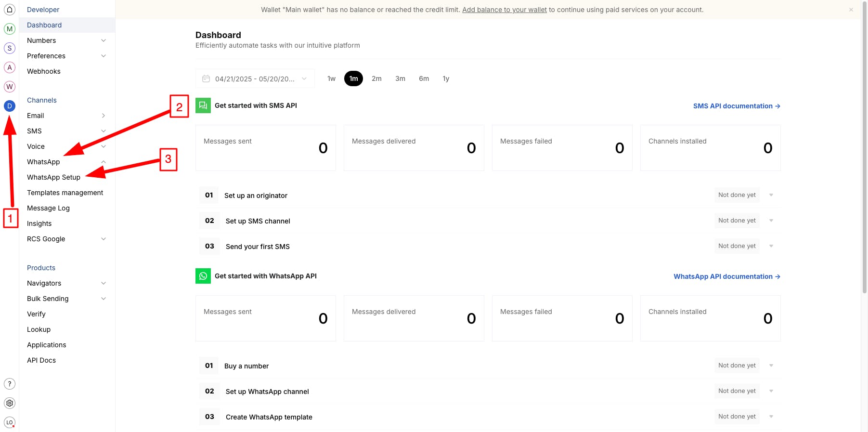Open the date range picker dropdown
The image size is (868, 432).
pyautogui.click(x=255, y=79)
